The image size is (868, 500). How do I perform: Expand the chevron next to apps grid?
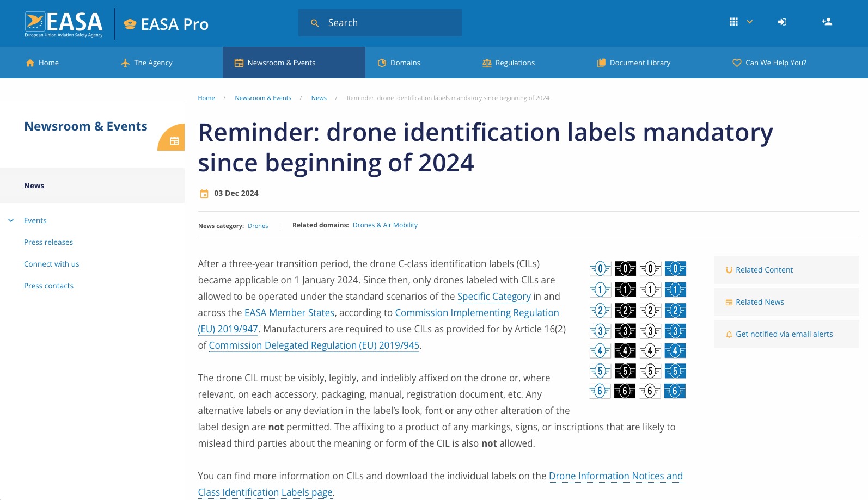click(x=750, y=22)
